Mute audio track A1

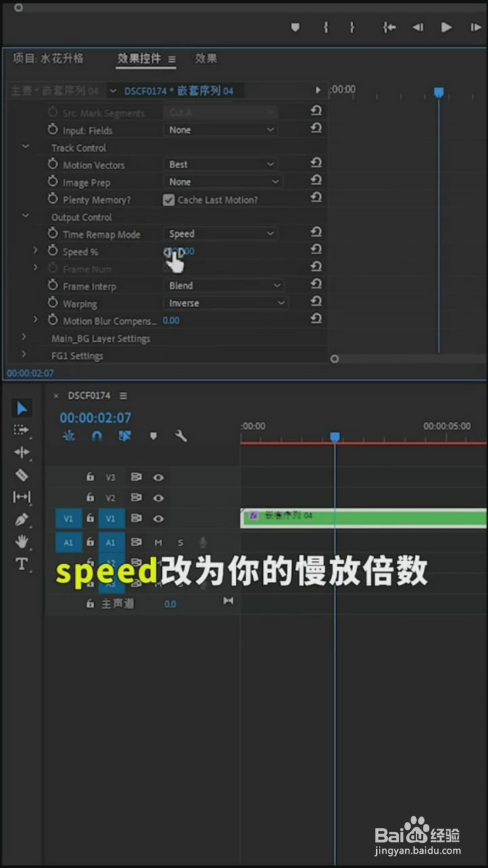coord(159,542)
